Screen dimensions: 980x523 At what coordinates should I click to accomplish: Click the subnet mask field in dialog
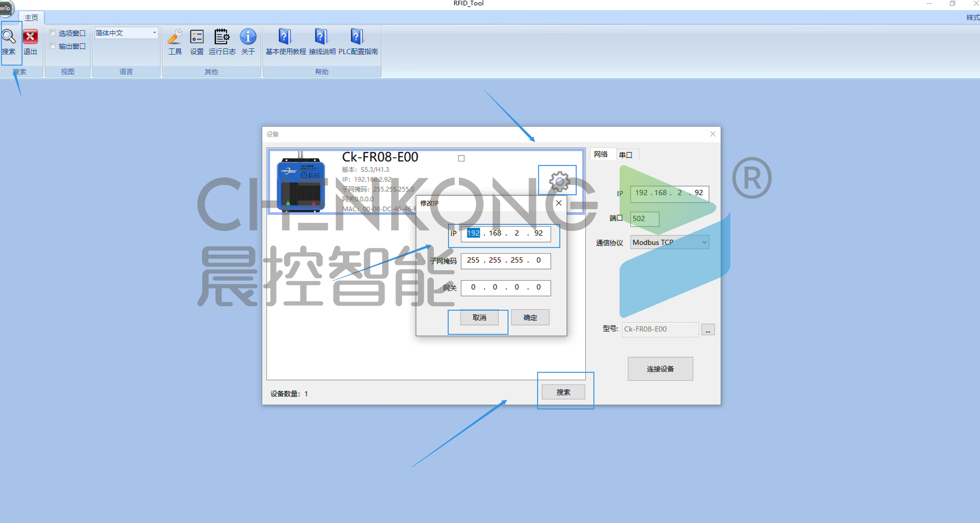(x=506, y=261)
